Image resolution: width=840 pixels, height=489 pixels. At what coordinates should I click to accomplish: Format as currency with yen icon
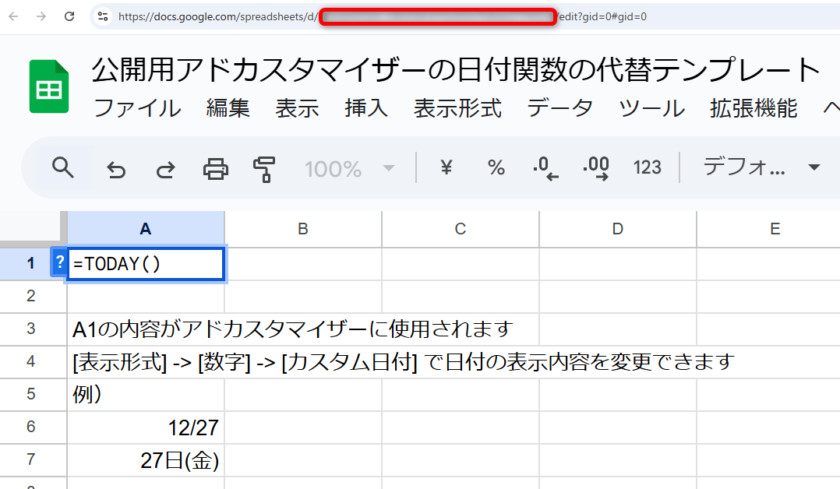point(446,168)
